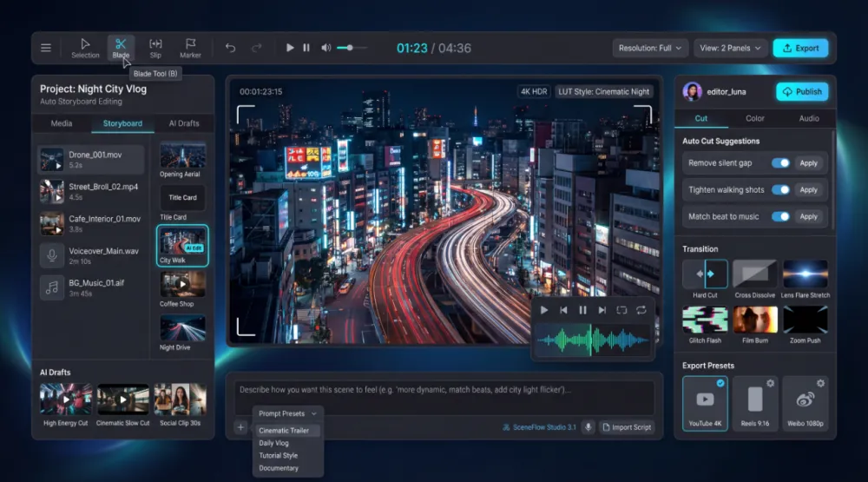Toggle Remove silent gap switch
Image resolution: width=868 pixels, height=482 pixels.
click(780, 163)
